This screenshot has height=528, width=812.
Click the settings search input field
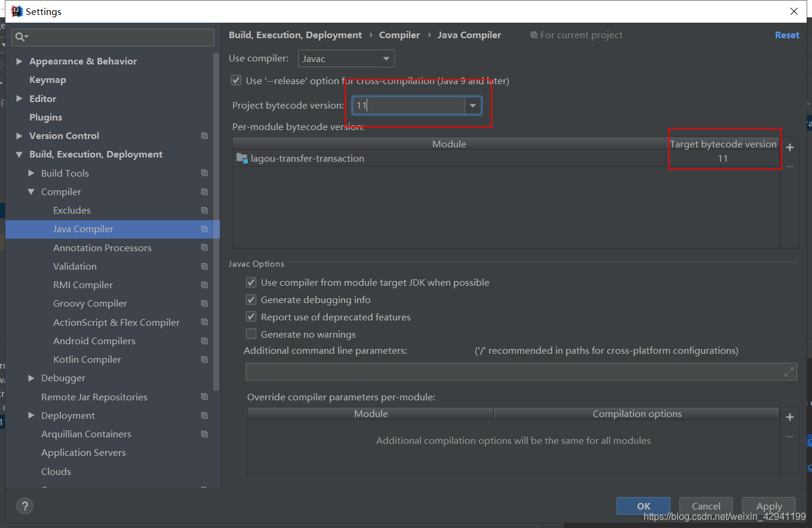coord(113,37)
